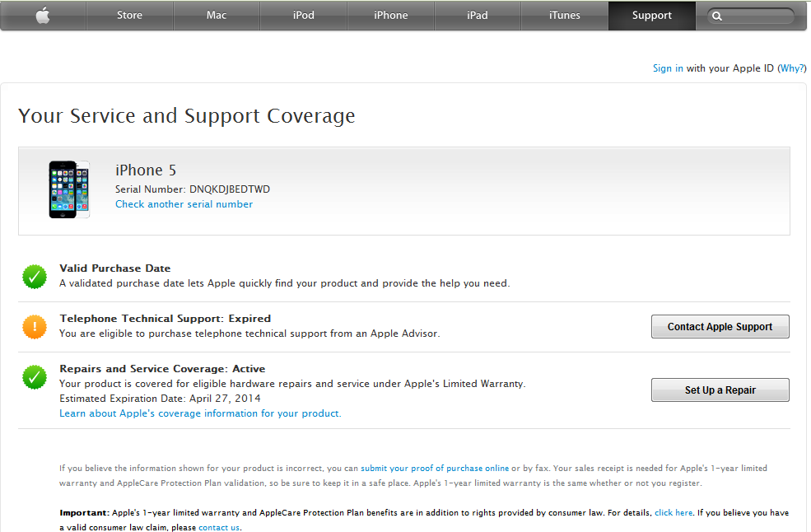This screenshot has height=532, width=811.
Task: Click Set Up a Repair button
Action: 720,390
